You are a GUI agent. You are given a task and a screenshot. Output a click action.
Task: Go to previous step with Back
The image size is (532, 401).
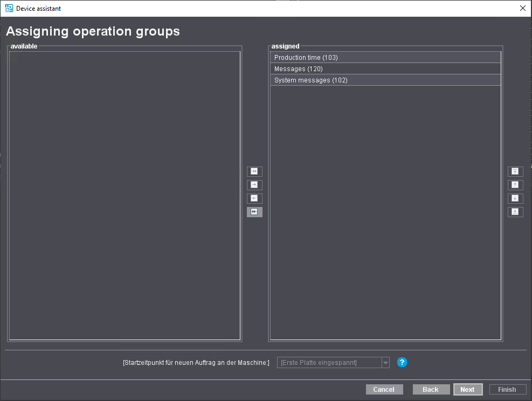point(431,389)
